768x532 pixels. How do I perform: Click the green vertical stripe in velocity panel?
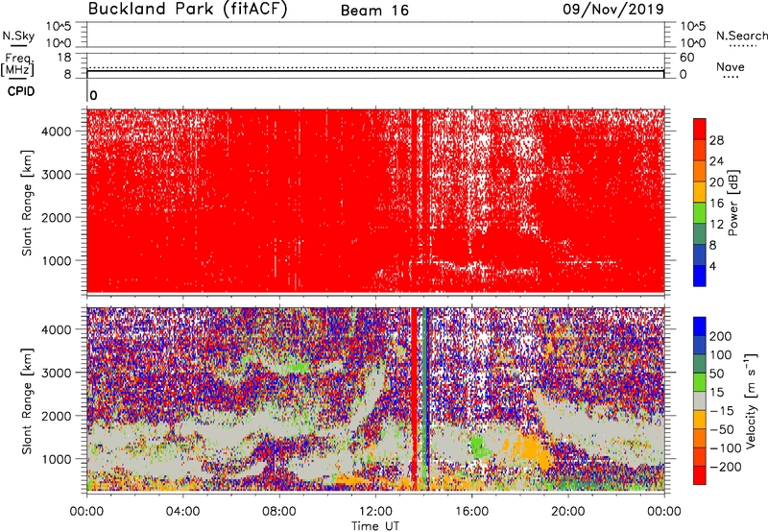point(425,399)
